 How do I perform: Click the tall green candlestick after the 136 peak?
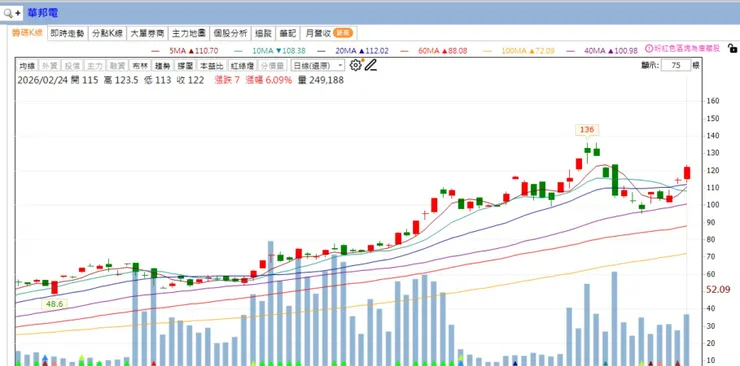pos(614,180)
